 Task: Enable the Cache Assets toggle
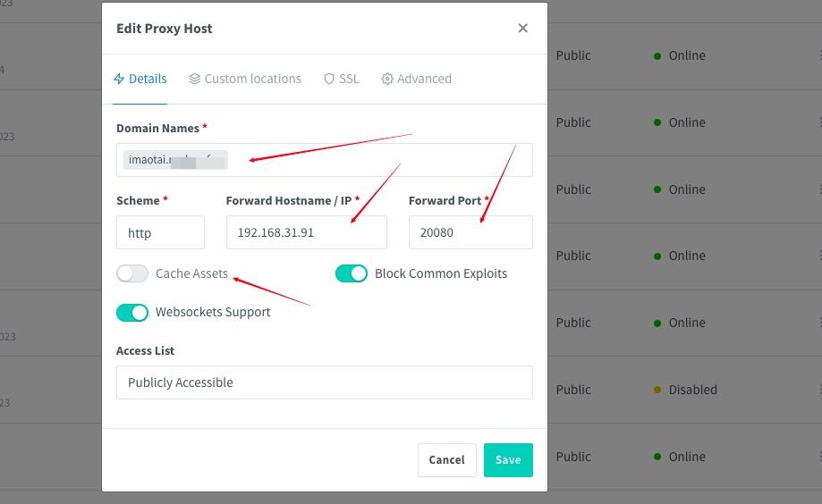[132, 273]
